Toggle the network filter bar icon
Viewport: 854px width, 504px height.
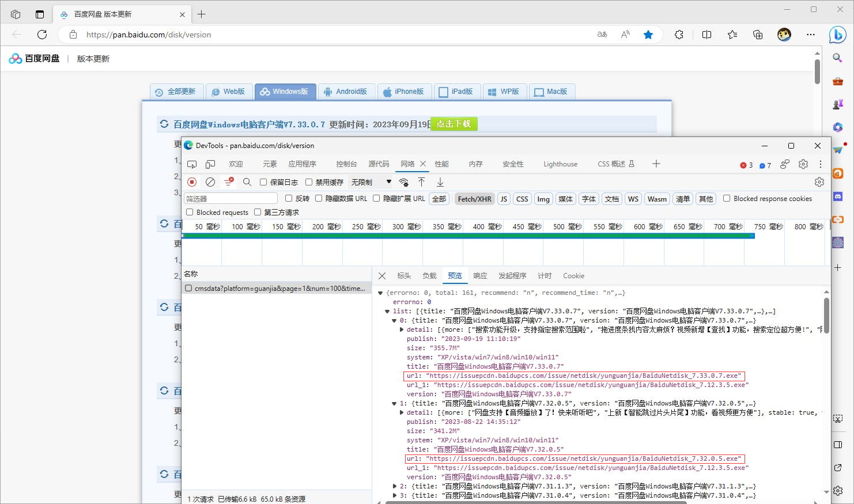[229, 182]
